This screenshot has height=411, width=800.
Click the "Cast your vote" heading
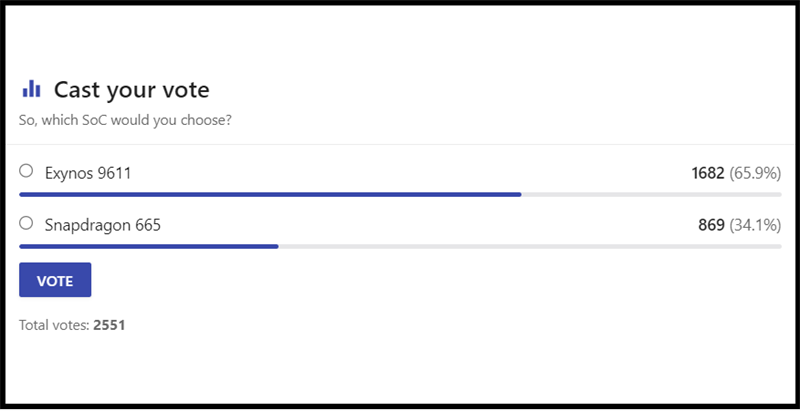[131, 89]
